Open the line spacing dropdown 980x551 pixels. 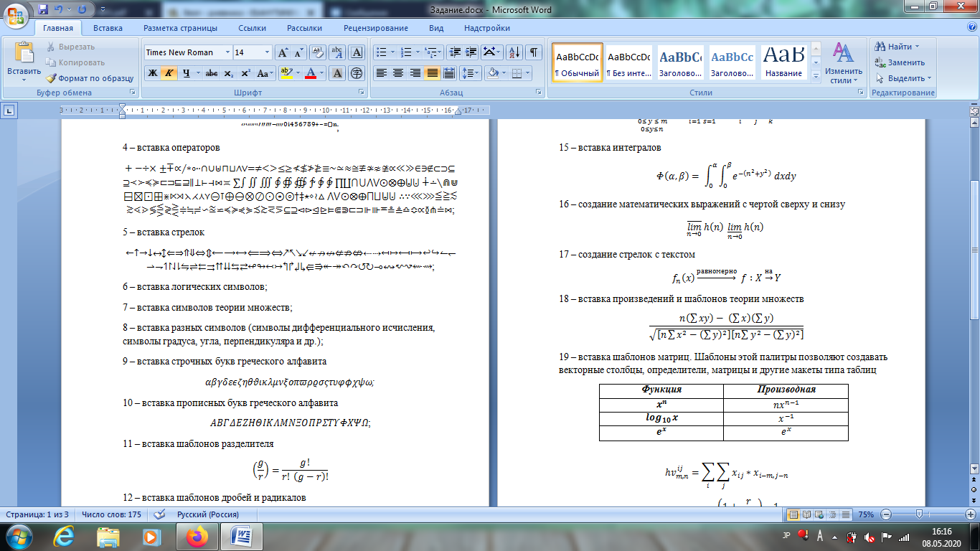pyautogui.click(x=470, y=73)
